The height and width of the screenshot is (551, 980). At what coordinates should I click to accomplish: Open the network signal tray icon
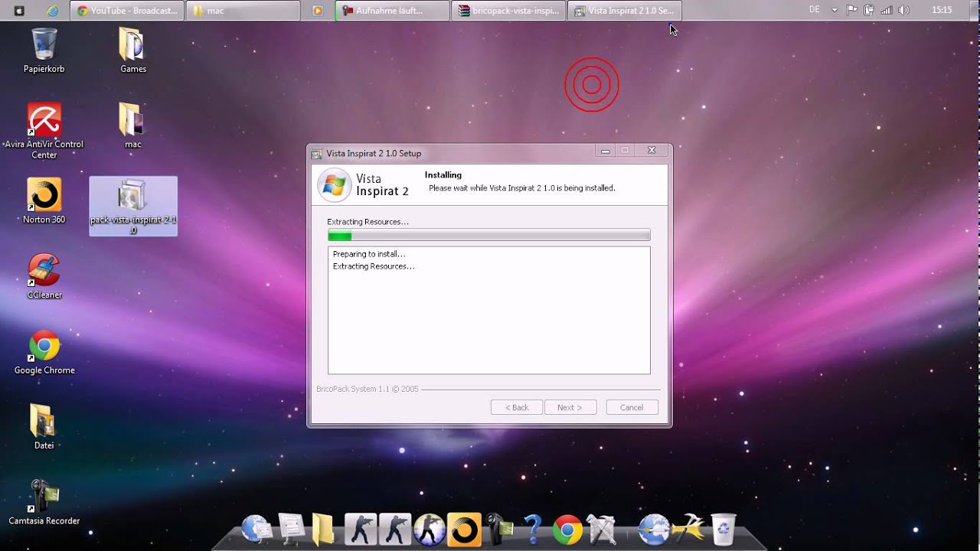[887, 10]
